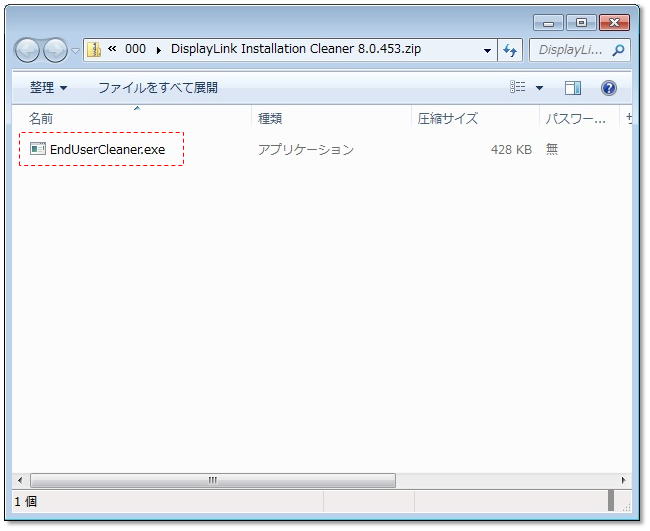Select the 000 folder breadcrumb
The height and width of the screenshot is (531, 650).
click(x=136, y=49)
